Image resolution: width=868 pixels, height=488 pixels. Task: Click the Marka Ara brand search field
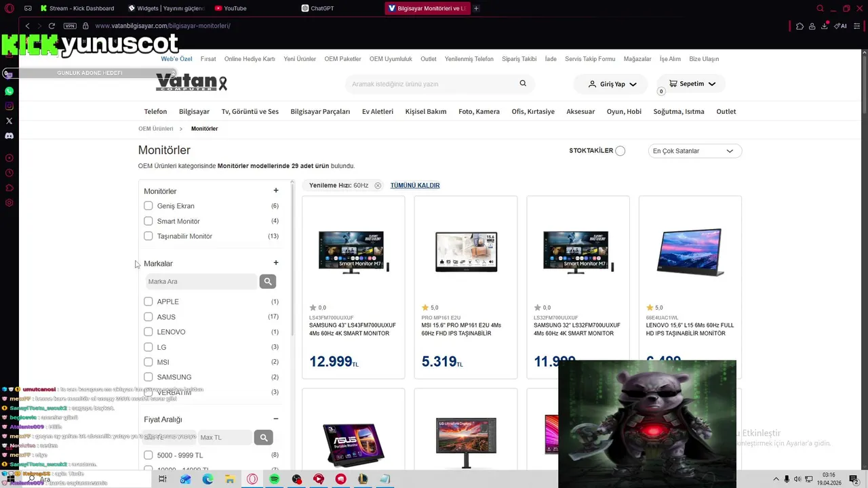[x=201, y=281]
